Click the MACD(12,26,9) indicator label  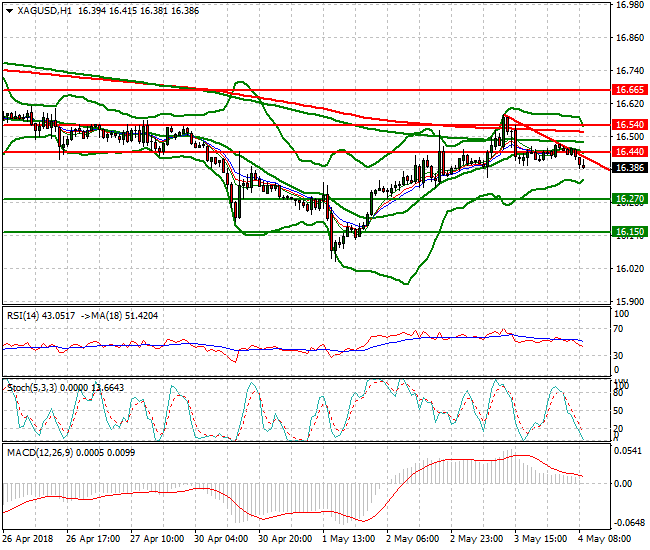(x=71, y=453)
